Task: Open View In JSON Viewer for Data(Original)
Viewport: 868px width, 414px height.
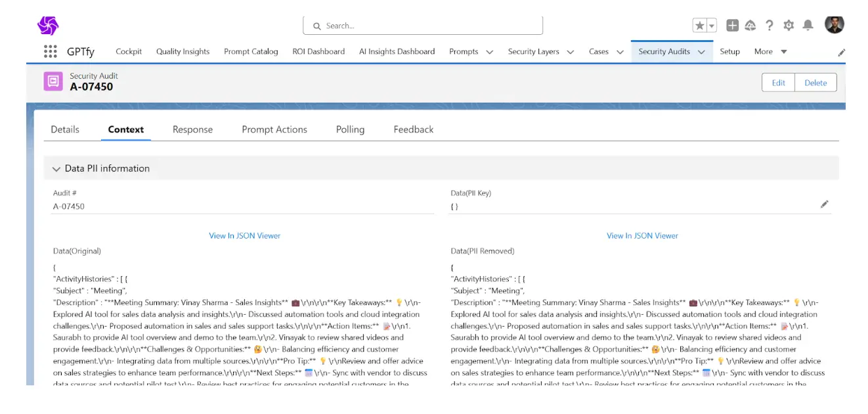Action: coord(244,235)
